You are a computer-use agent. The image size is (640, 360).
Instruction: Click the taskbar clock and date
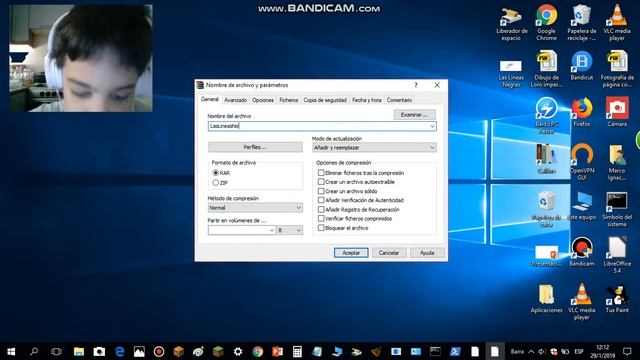(602, 351)
